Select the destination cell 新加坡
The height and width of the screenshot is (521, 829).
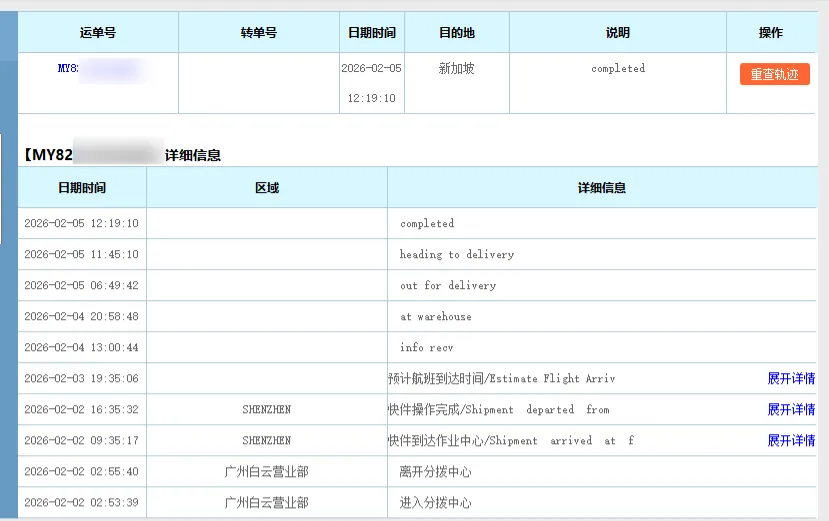tap(456, 68)
